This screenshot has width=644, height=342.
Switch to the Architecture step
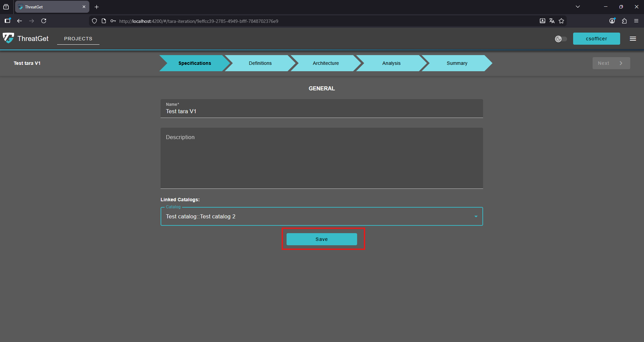[326, 63]
